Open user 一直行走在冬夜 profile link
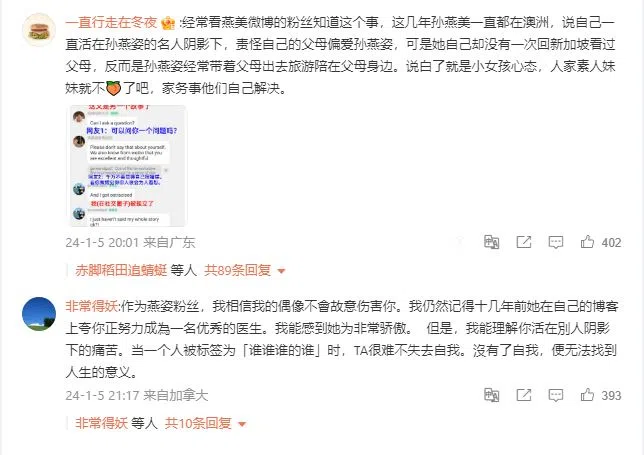The width and height of the screenshot is (644, 455). 111,22
